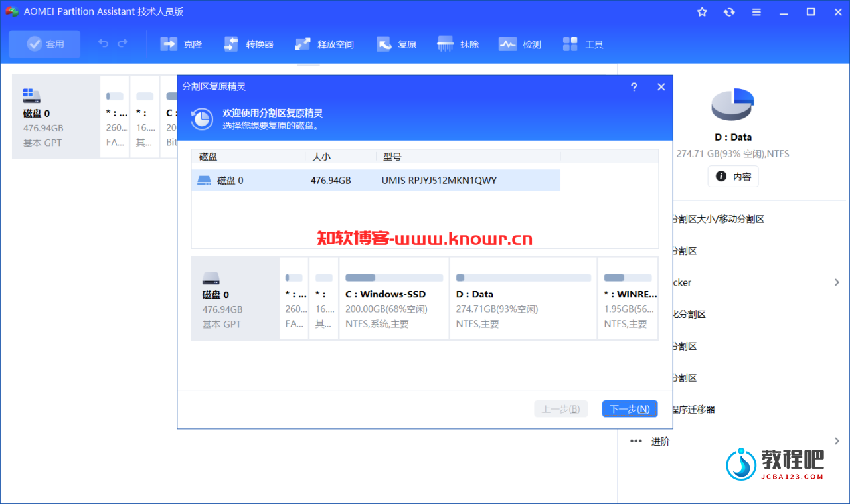Image resolution: width=850 pixels, height=504 pixels.
Task: Click the D : Data pie chart icon
Action: [x=732, y=105]
